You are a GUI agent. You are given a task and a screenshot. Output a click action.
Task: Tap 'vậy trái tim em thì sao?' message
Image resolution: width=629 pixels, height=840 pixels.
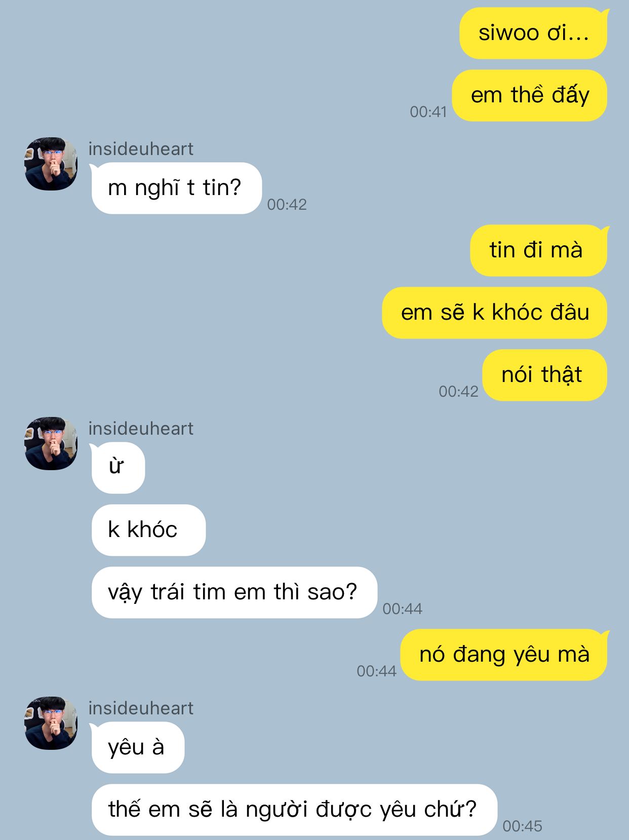click(234, 592)
